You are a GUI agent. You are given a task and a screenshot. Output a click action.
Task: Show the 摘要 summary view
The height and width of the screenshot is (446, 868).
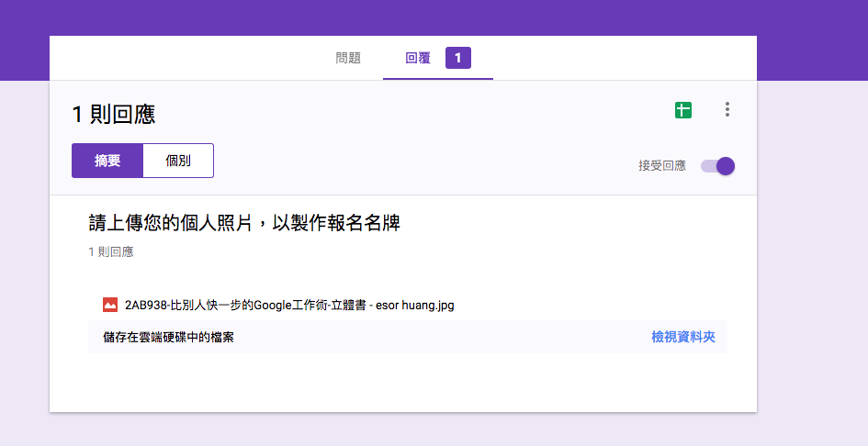coord(107,161)
